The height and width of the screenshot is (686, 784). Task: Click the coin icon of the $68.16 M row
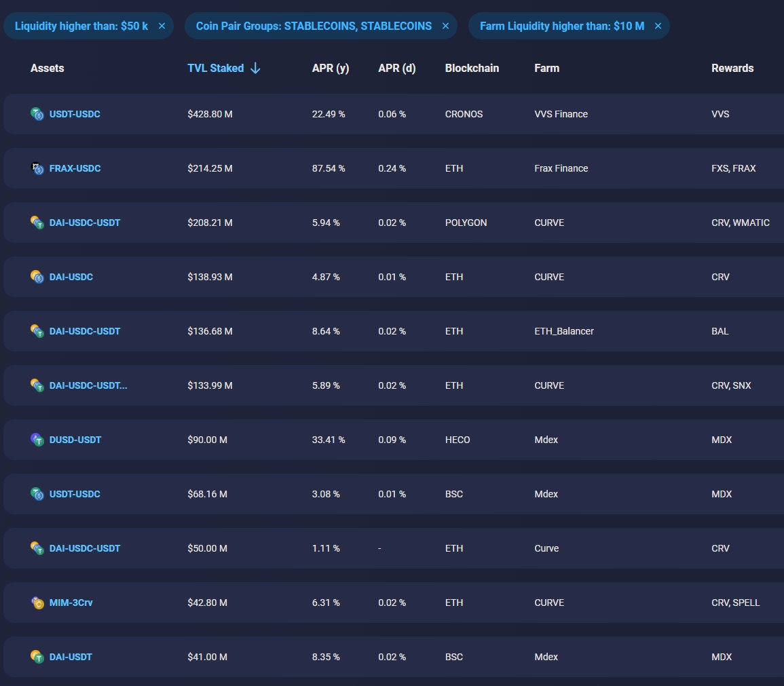(x=37, y=494)
